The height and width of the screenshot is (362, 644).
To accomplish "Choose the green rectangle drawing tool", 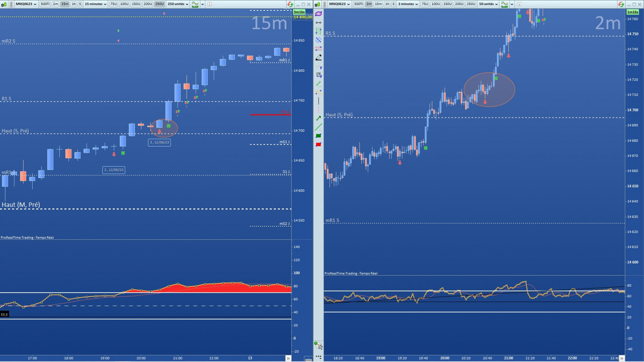I will (x=318, y=136).
